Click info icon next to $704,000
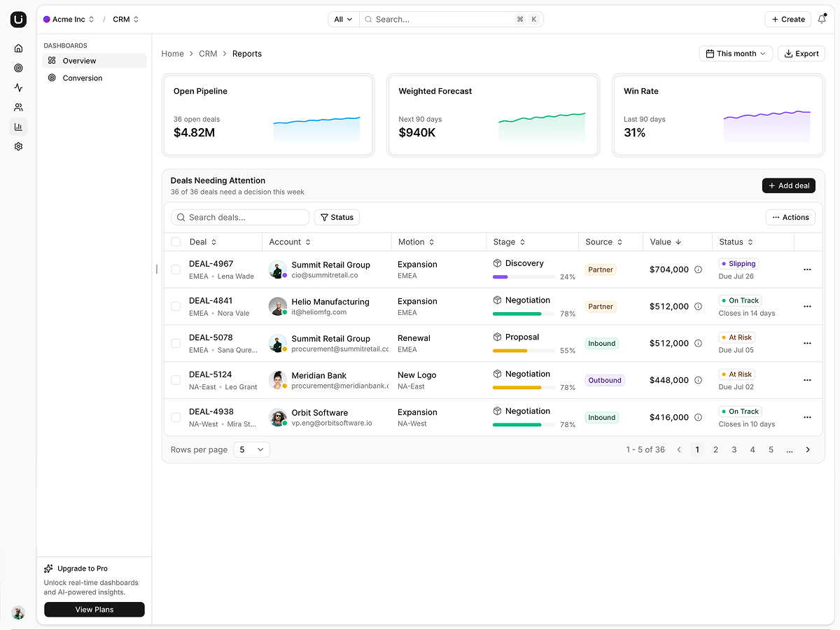Image resolution: width=840 pixels, height=630 pixels. tap(698, 269)
